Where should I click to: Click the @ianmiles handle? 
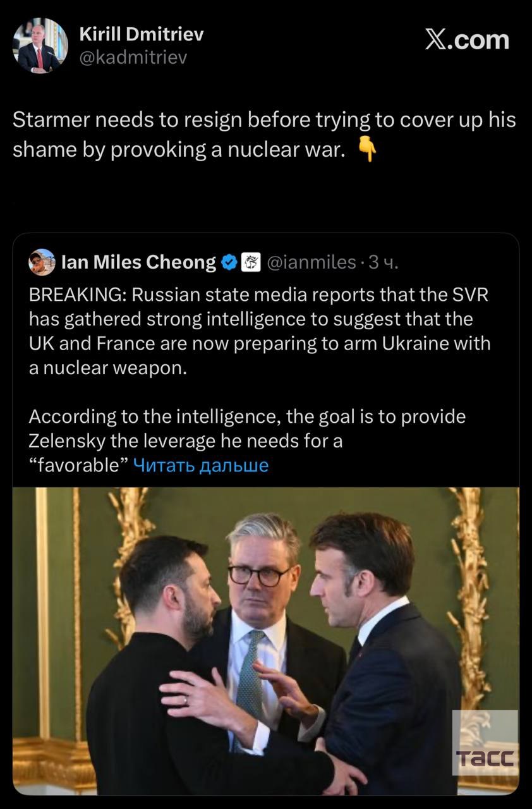(x=311, y=262)
